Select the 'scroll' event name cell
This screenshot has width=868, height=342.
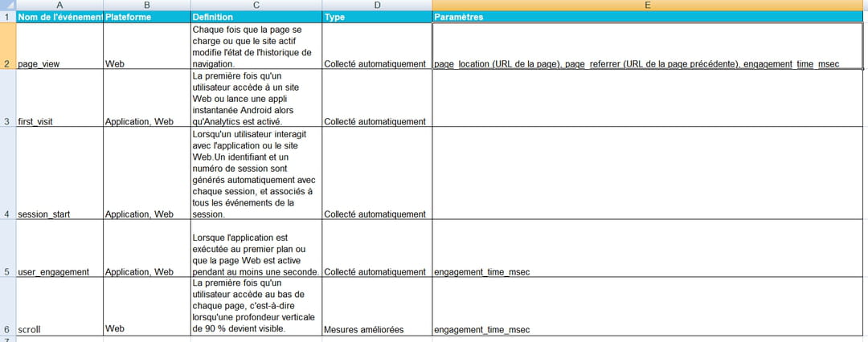(59, 307)
